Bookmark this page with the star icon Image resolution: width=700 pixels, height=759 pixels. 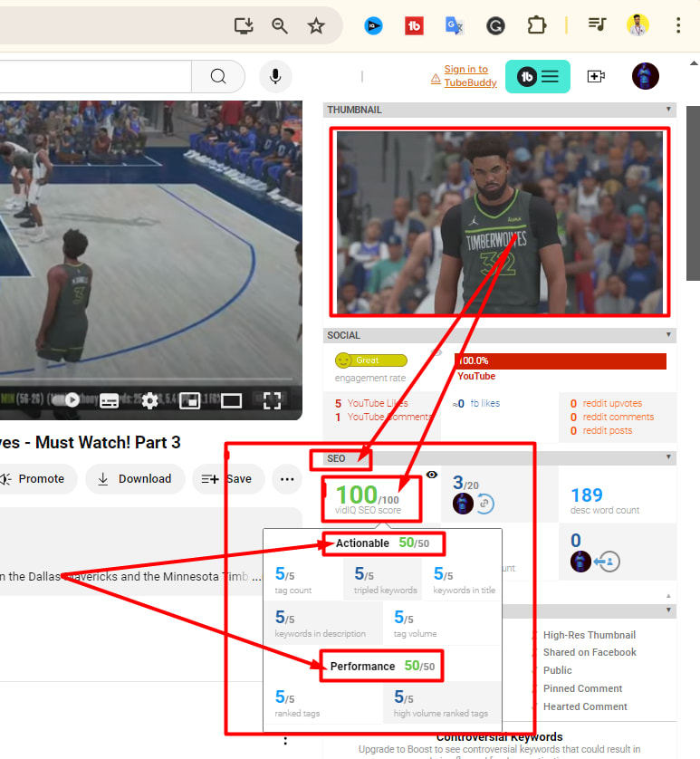(x=315, y=26)
